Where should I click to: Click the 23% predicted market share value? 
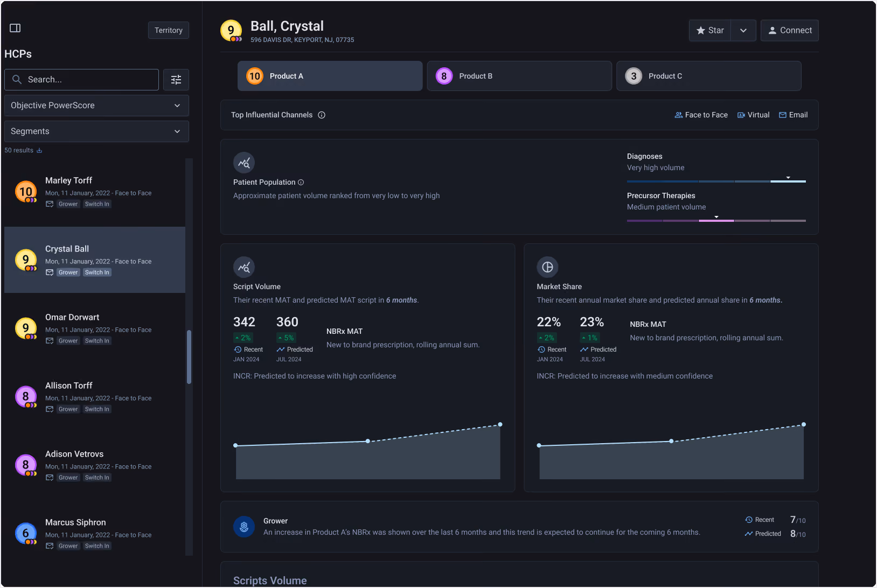592,322
